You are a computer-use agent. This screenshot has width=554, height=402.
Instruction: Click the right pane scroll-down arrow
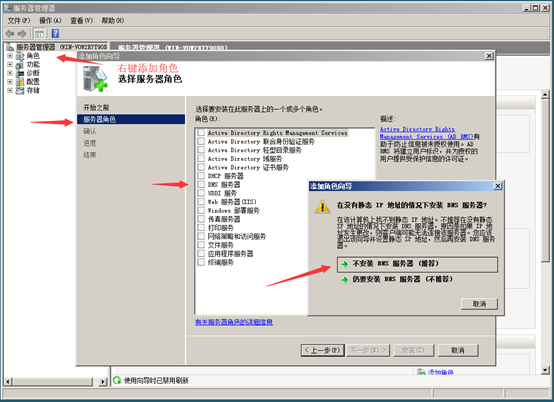[x=545, y=370]
